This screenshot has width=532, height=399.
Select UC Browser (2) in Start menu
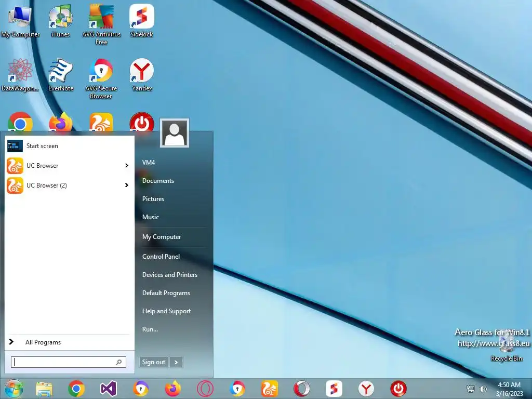coord(69,185)
